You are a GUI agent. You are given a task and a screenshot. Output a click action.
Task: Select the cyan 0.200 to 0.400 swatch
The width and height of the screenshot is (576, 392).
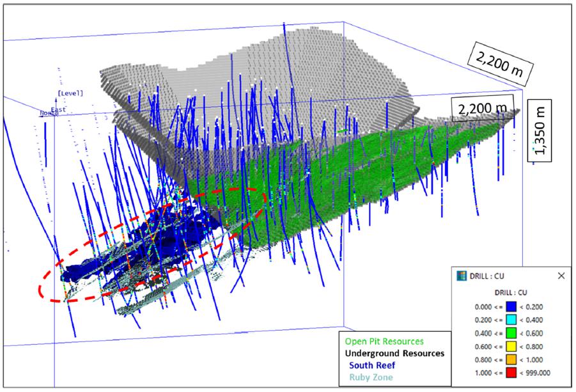(x=511, y=320)
